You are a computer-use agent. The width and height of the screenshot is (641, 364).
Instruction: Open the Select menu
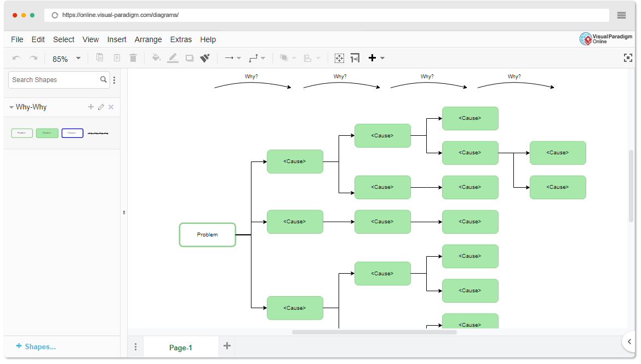(64, 39)
